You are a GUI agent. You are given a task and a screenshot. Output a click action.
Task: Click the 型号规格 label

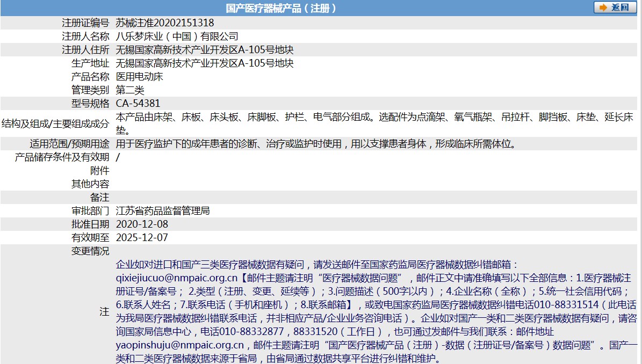point(90,104)
